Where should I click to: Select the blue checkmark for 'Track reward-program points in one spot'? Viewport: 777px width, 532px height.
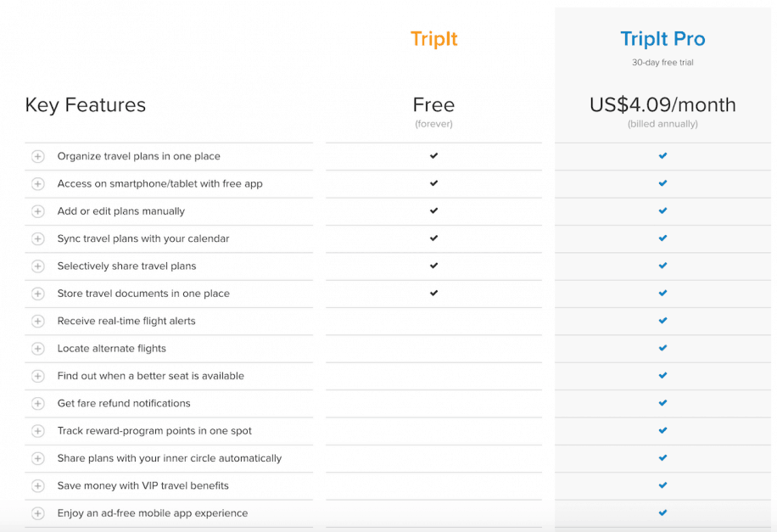click(x=662, y=430)
